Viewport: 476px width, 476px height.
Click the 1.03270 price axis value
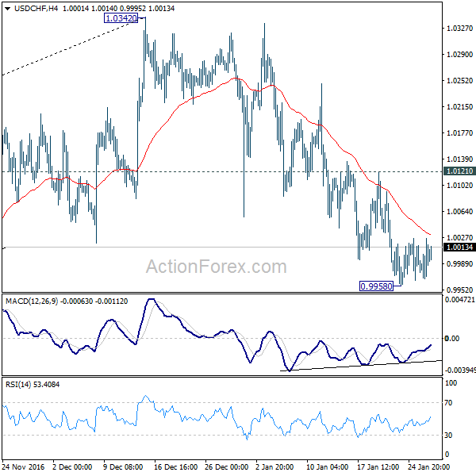pos(459,29)
